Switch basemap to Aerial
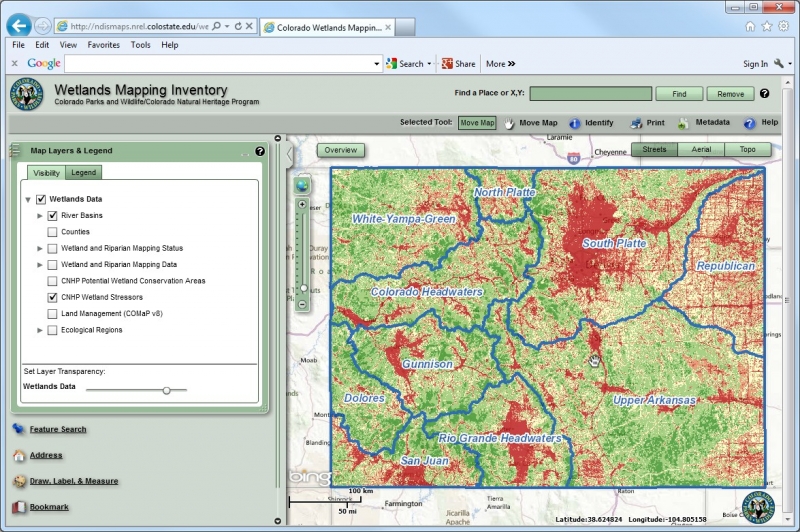Screen dimensions: 800x532 701,150
